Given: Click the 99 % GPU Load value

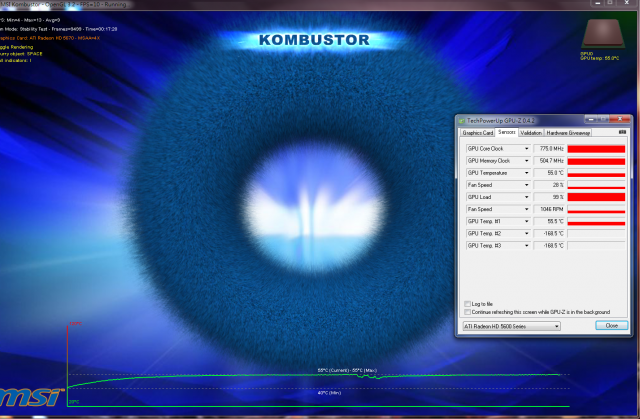Looking at the screenshot, I should pos(549,197).
